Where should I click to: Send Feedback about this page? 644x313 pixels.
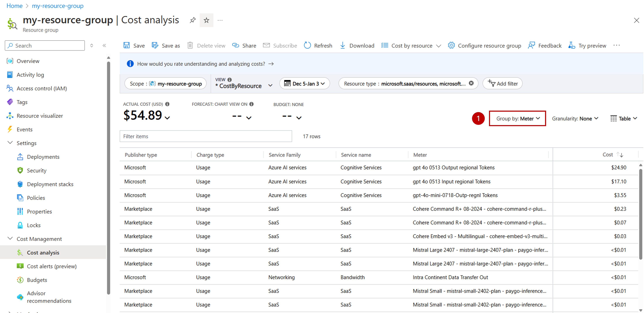(x=544, y=46)
